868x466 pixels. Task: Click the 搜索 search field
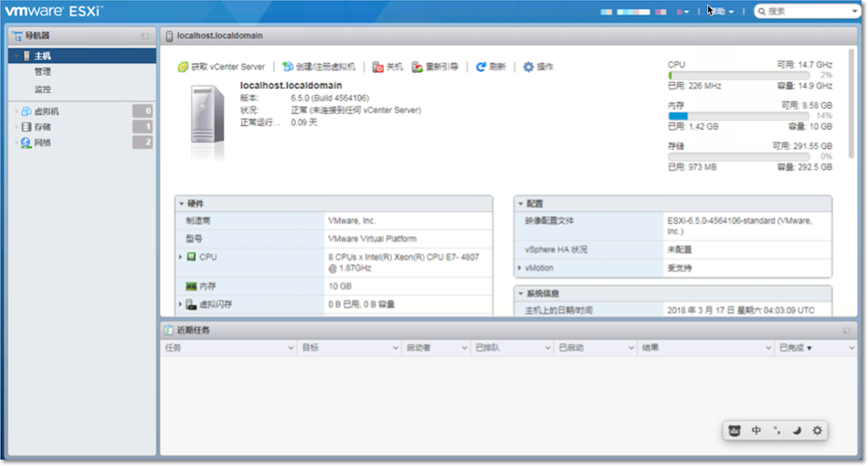click(809, 11)
